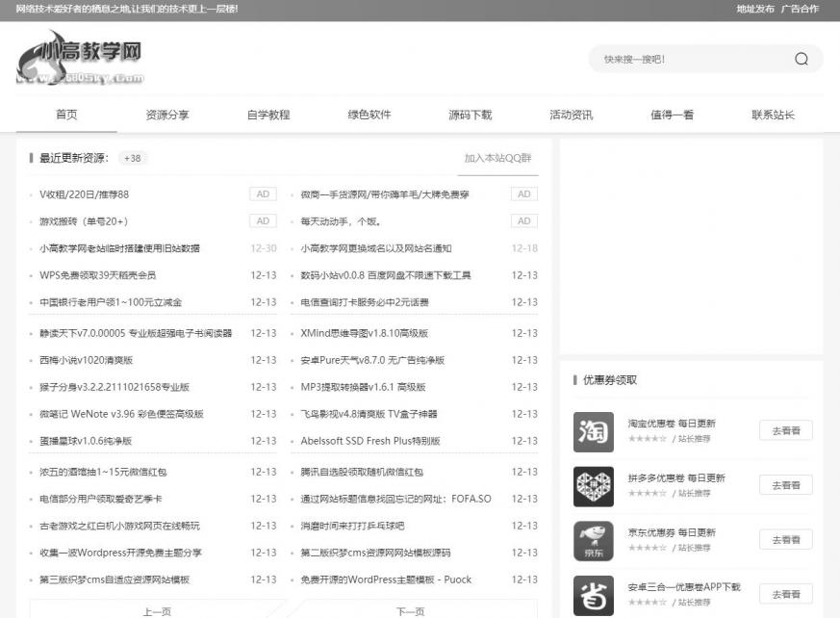Screen dimensions: 840x618
Task: Select the 首页 home tab
Action: 65,113
